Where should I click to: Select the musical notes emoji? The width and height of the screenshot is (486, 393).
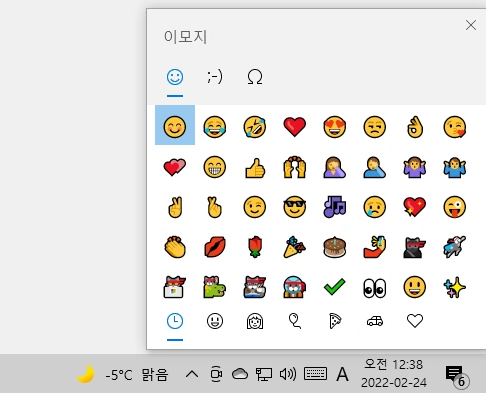pos(335,207)
